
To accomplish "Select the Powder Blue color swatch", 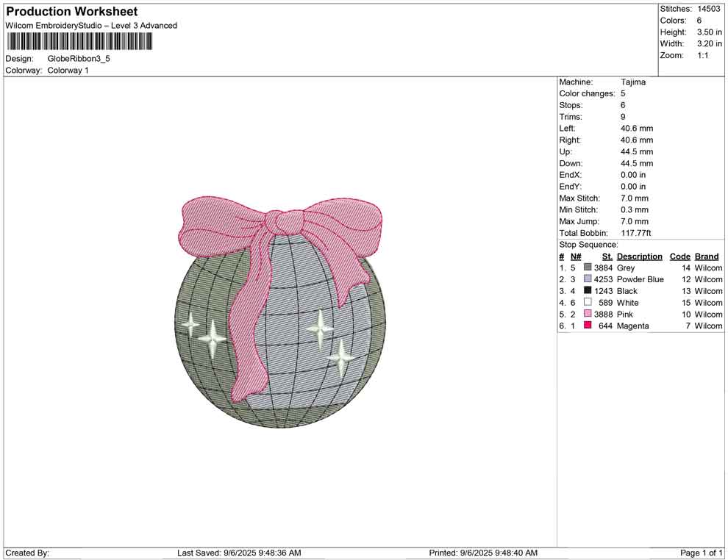I will pyautogui.click(x=588, y=280).
